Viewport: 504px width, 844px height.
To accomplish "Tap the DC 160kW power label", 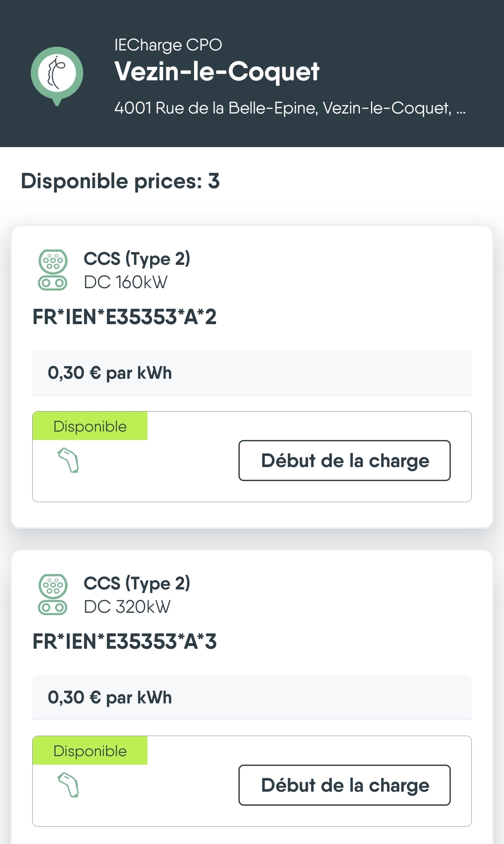I will tap(126, 282).
